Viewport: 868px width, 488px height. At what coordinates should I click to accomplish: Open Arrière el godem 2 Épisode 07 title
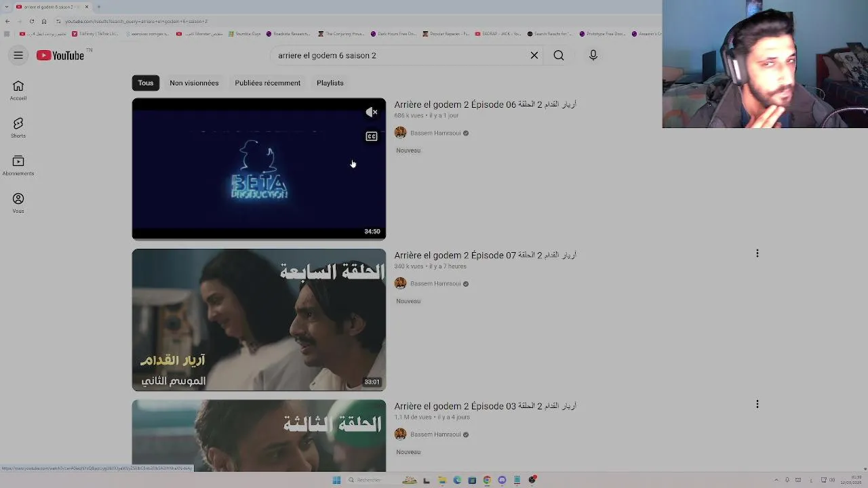click(x=486, y=256)
